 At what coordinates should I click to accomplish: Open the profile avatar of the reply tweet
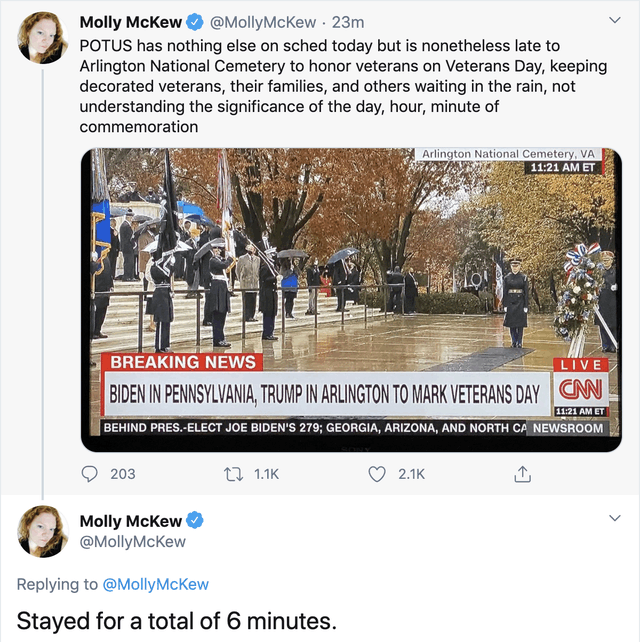[43, 531]
